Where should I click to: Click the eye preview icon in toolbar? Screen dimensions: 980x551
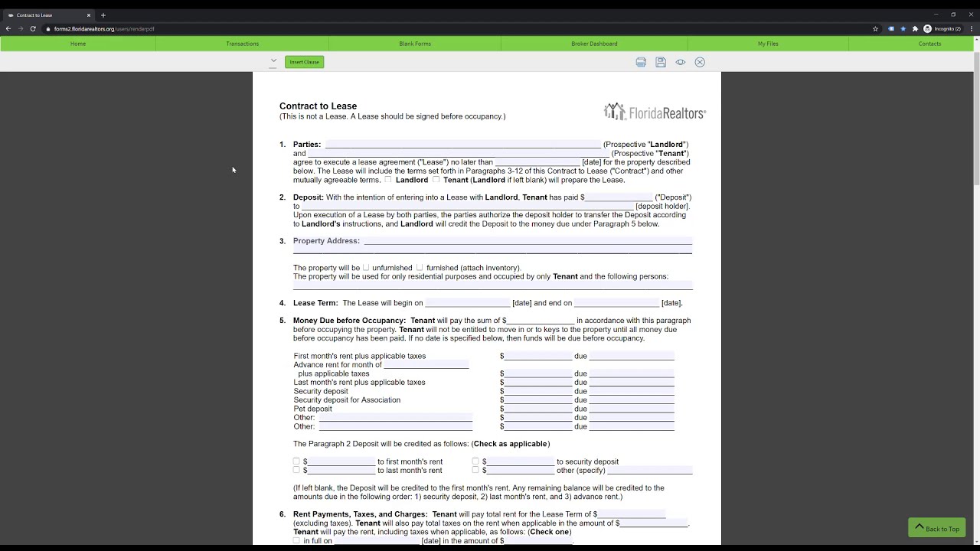tap(680, 62)
